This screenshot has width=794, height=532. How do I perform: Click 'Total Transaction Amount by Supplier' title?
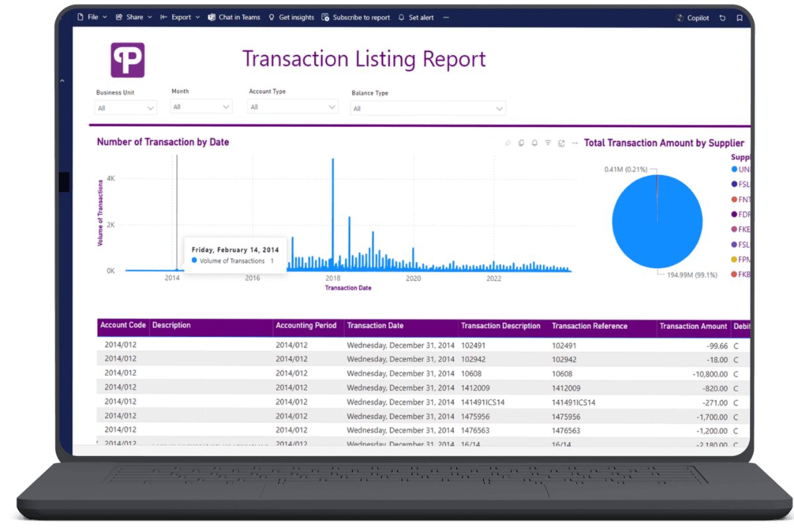tap(664, 143)
